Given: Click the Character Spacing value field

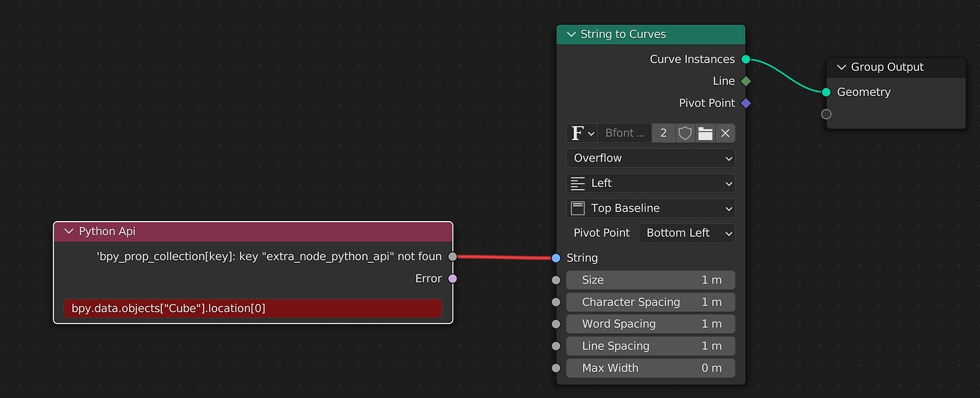Looking at the screenshot, I should click(x=650, y=302).
